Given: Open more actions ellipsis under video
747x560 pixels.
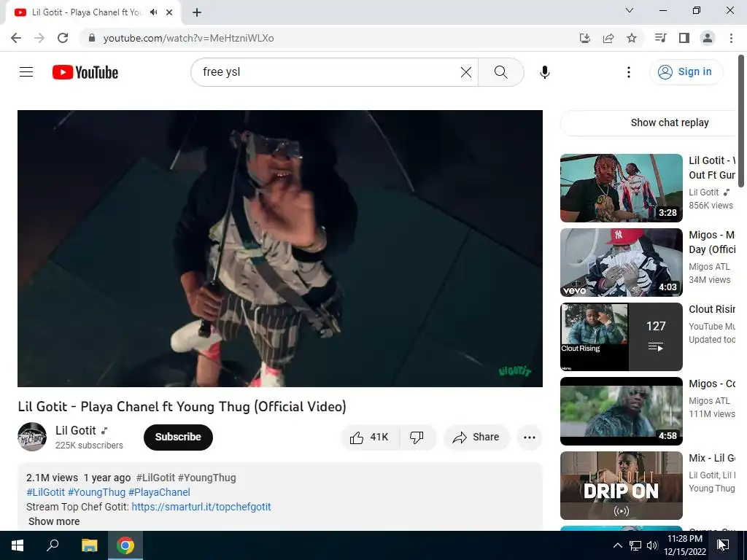Looking at the screenshot, I should point(530,437).
